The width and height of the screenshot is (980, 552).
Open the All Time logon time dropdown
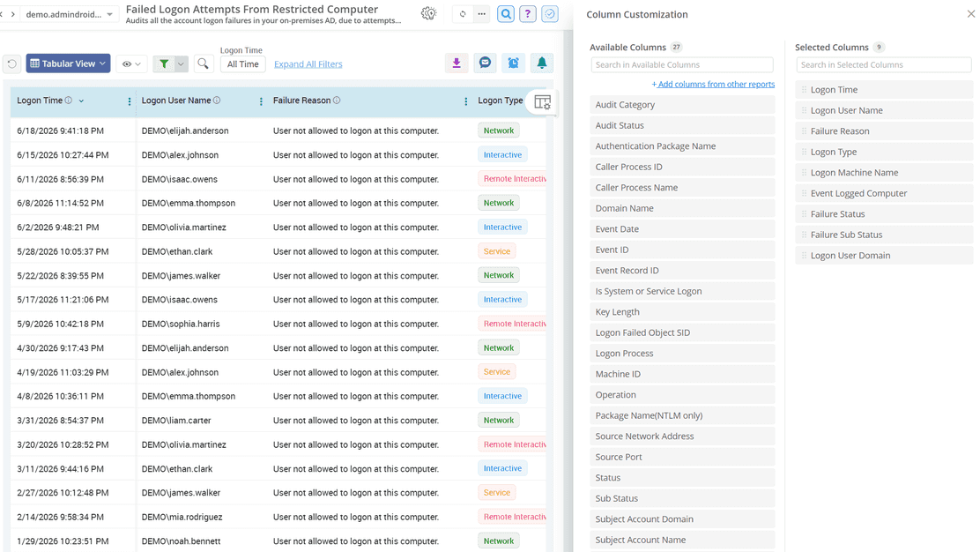pyautogui.click(x=242, y=63)
